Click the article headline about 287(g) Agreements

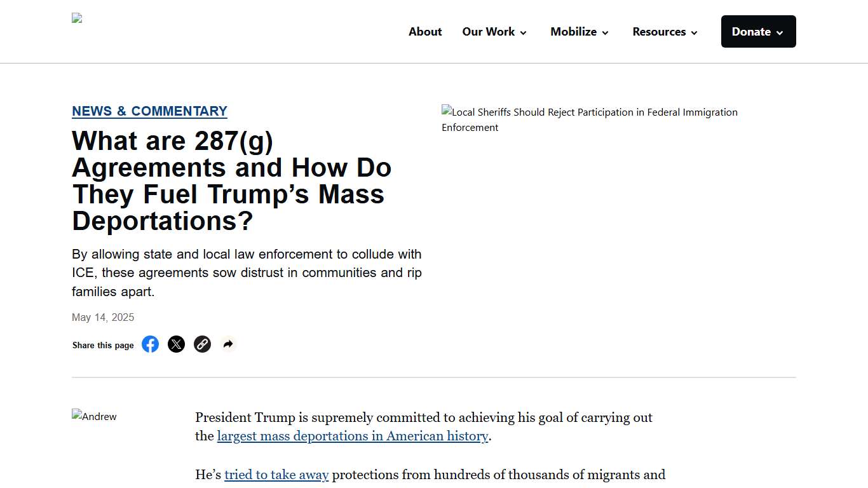tap(231, 181)
